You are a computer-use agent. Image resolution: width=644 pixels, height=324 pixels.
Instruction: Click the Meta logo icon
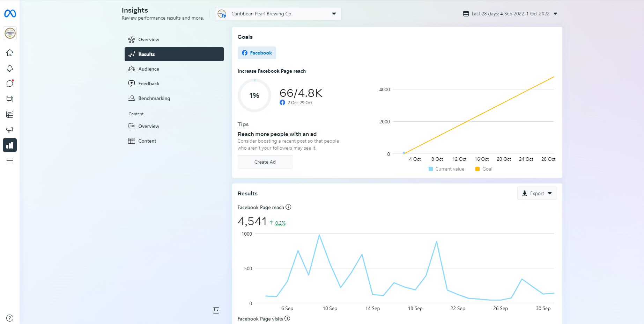(x=10, y=14)
